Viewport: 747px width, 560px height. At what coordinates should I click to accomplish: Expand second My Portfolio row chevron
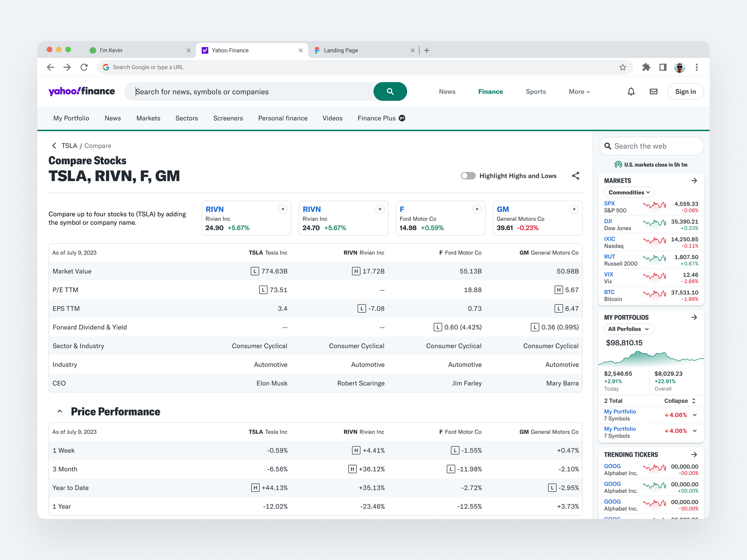(x=695, y=431)
